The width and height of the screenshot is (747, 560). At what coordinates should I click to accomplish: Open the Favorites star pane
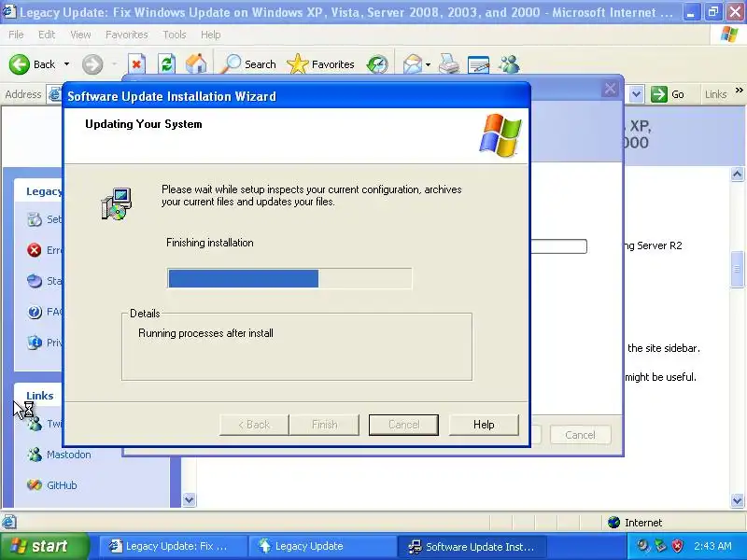click(320, 64)
